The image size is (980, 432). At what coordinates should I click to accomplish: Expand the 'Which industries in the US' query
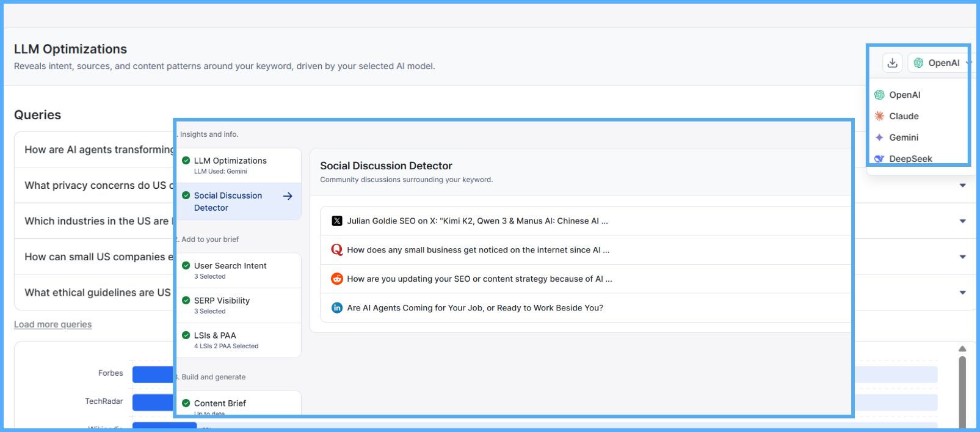(963, 221)
